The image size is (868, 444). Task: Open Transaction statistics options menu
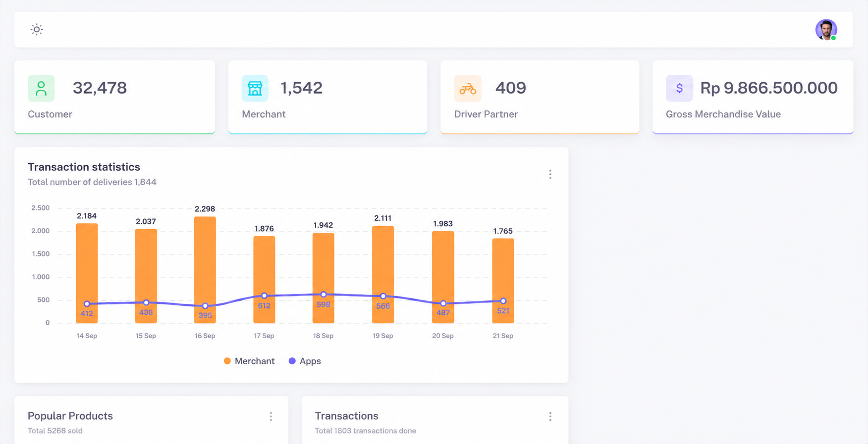coord(550,174)
